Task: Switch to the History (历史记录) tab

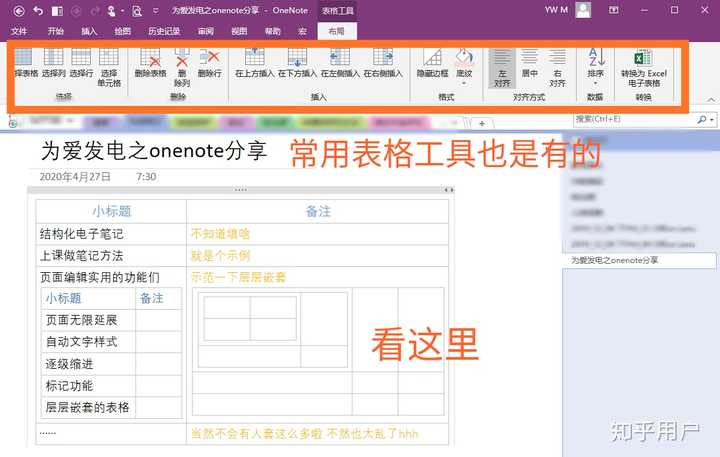Action: click(164, 31)
